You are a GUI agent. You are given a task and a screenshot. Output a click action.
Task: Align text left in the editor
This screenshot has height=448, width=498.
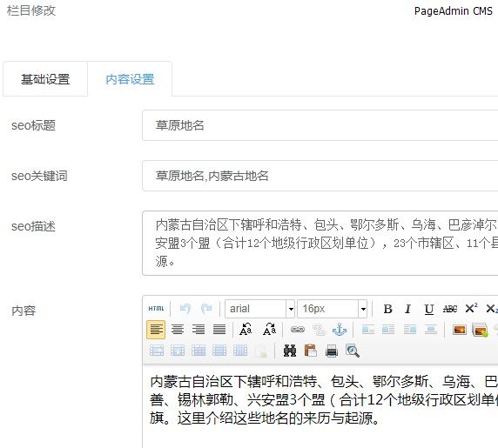pyautogui.click(x=156, y=330)
